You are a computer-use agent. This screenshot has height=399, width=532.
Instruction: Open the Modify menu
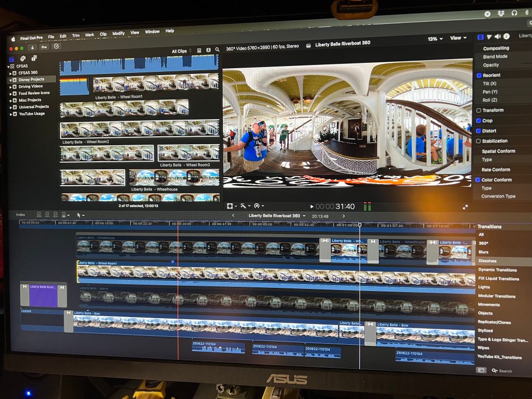(119, 33)
